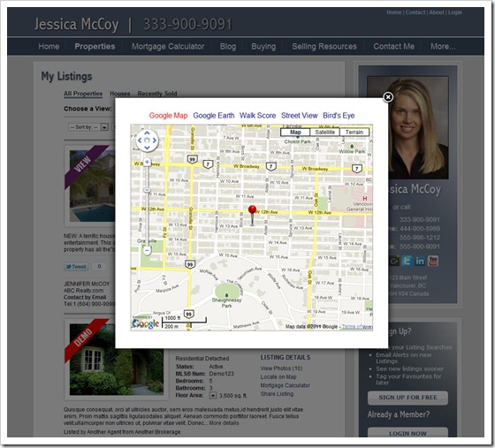495x448 pixels.
Task: Click the top-right Login link
Action: [455, 12]
